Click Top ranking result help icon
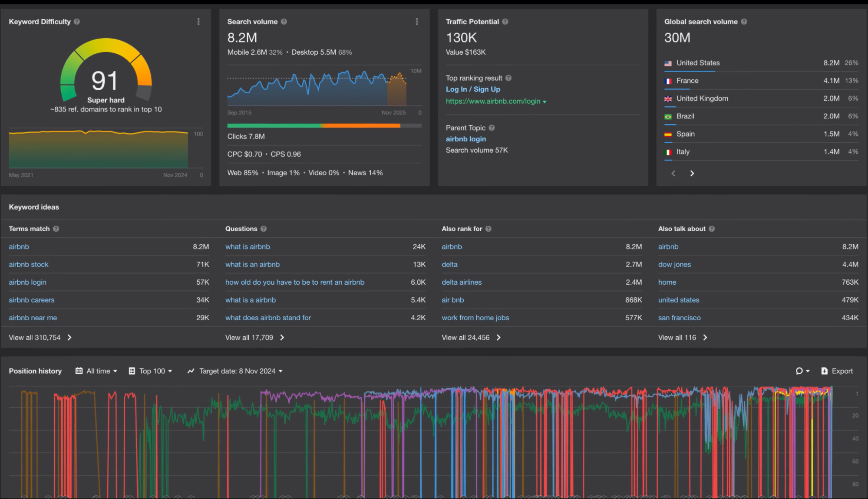 click(508, 78)
